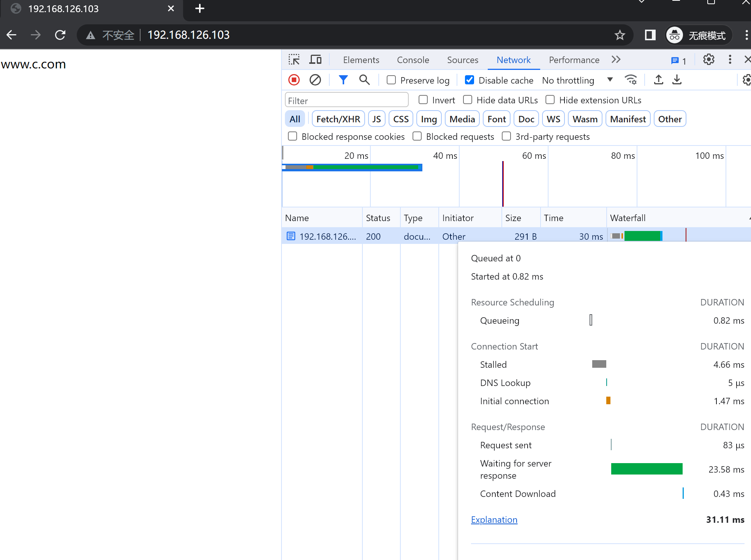
Task: Click the search icon in Network panel
Action: [364, 80]
